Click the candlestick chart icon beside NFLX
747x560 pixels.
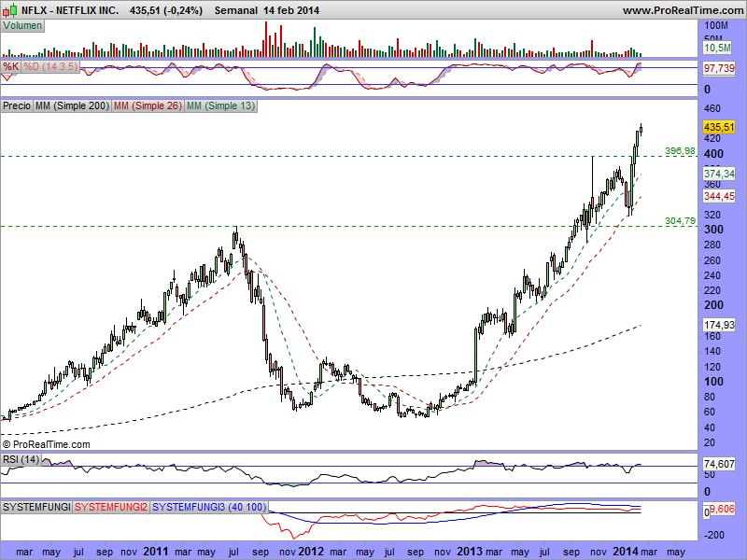[x=10, y=10]
